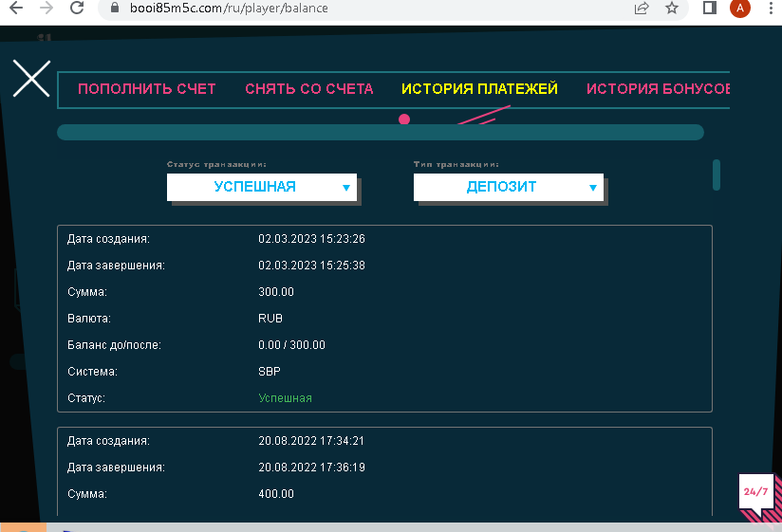Image resolution: width=782 pixels, height=532 pixels.
Task: Expand the УСПЕШНАЯ transaction status dropdown
Action: coord(262,187)
